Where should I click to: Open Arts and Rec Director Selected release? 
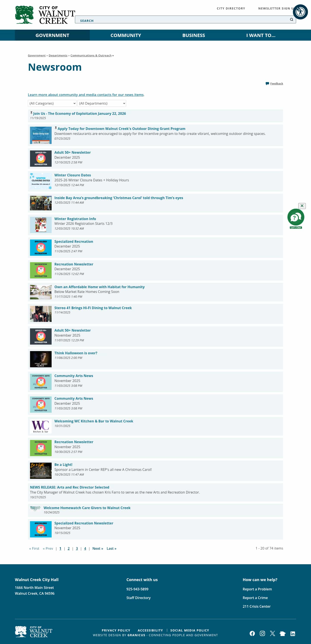[x=70, y=487]
